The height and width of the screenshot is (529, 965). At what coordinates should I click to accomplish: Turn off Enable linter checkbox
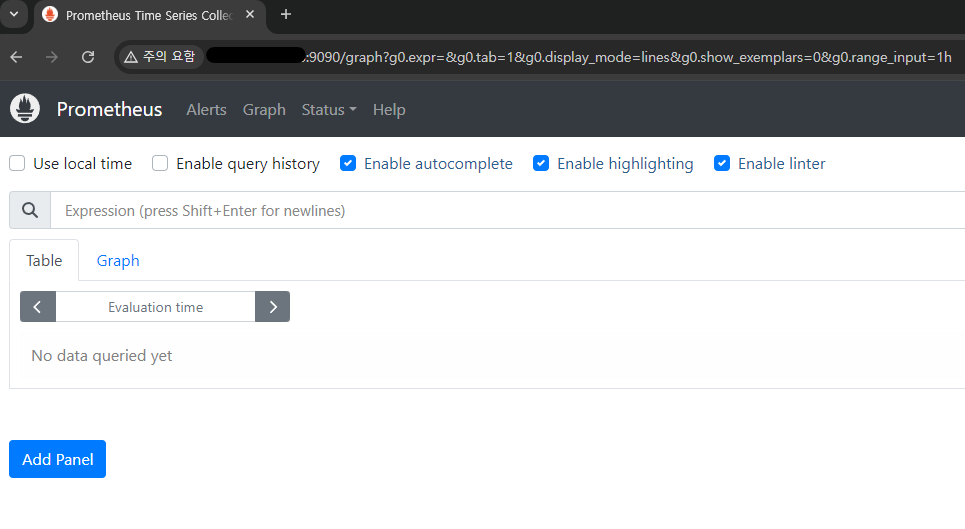click(722, 163)
